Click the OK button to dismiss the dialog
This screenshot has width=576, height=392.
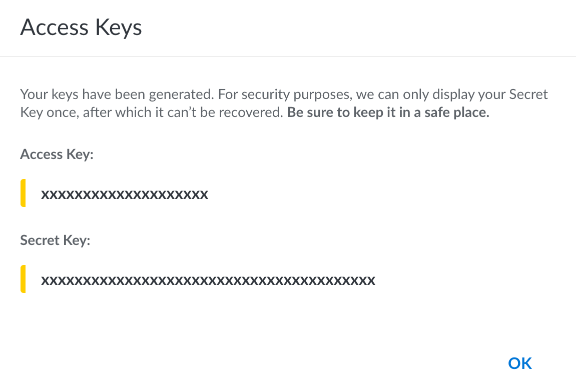[x=519, y=363]
